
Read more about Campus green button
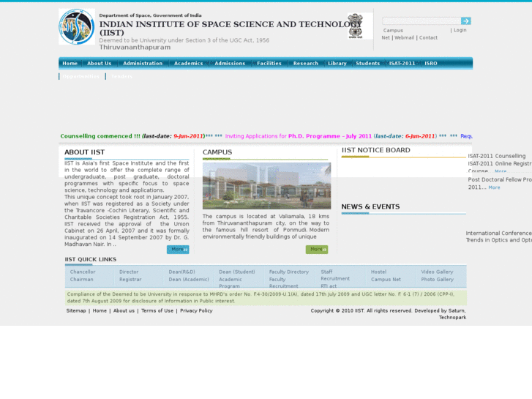point(317,250)
